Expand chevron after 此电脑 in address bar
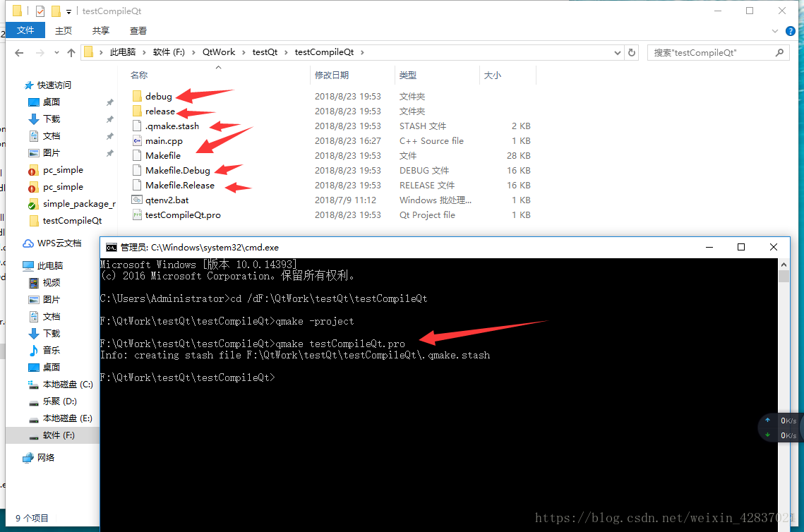Image resolution: width=804 pixels, height=532 pixels. pos(144,52)
